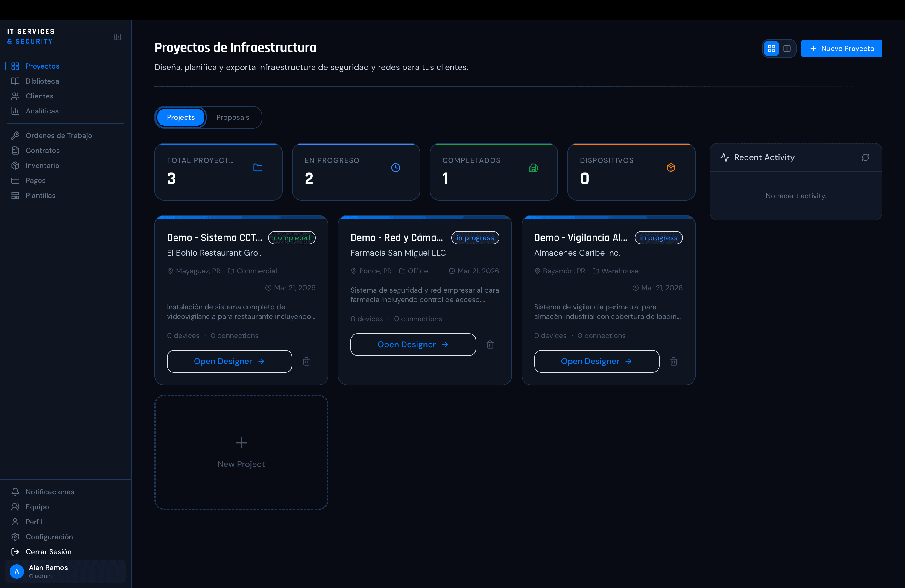Click the Alan Ramos profile avatar
The width and height of the screenshot is (905, 588).
pyautogui.click(x=16, y=571)
